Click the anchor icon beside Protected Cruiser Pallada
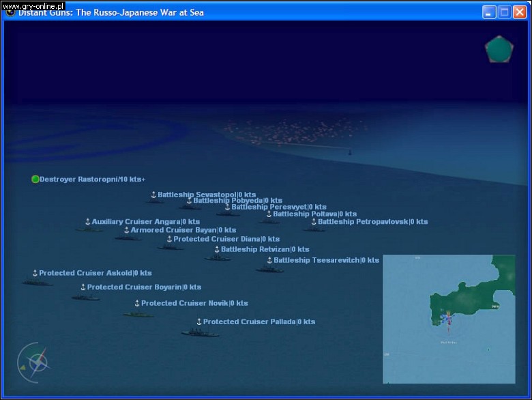This screenshot has height=400, width=532. 199,322
